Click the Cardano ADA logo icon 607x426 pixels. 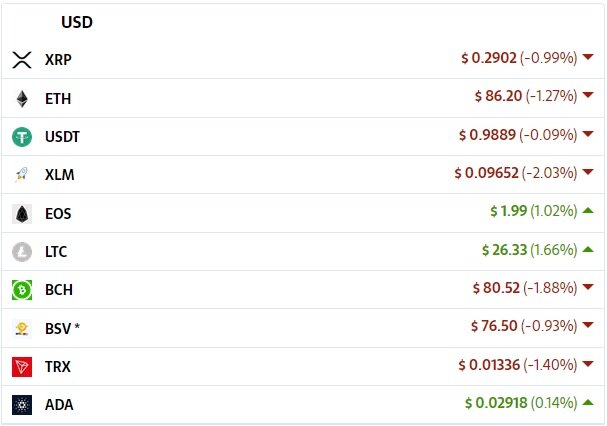click(22, 405)
